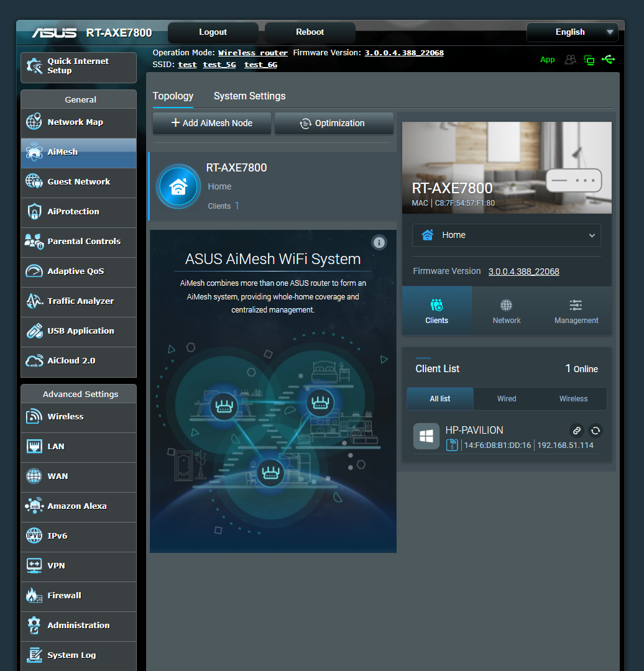644x671 pixels.
Task: Click the guest users status icon
Action: coord(570,60)
